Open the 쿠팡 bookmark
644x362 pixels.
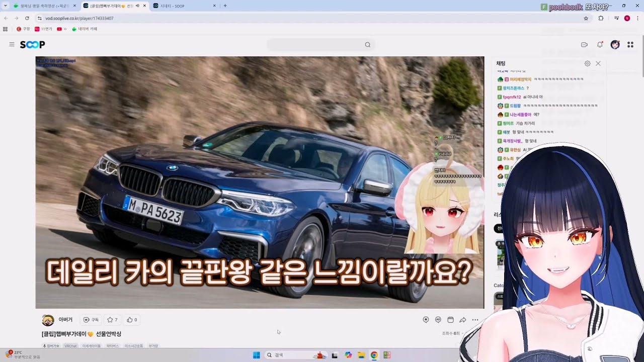click(23, 29)
